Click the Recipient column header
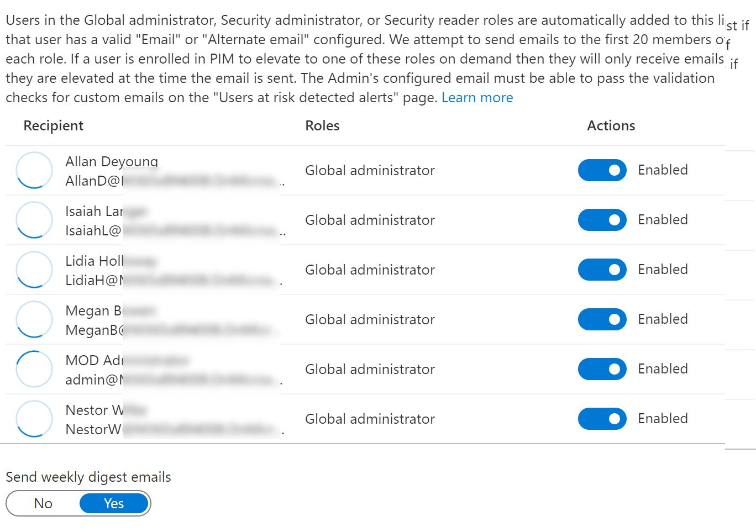The height and width of the screenshot is (532, 756). (x=53, y=126)
